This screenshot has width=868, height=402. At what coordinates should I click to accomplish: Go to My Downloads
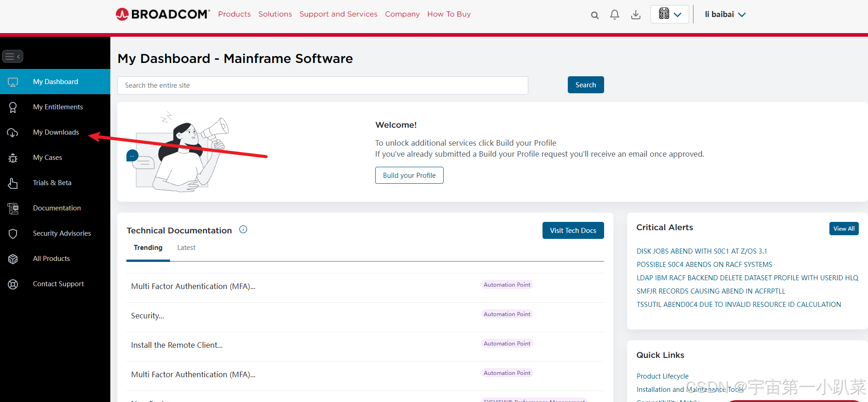(55, 132)
